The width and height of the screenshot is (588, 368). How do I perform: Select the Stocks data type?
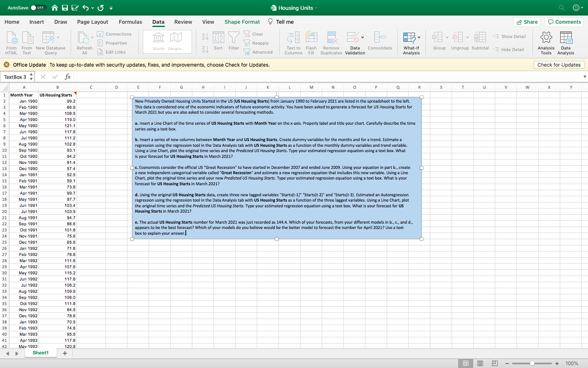coord(159,41)
